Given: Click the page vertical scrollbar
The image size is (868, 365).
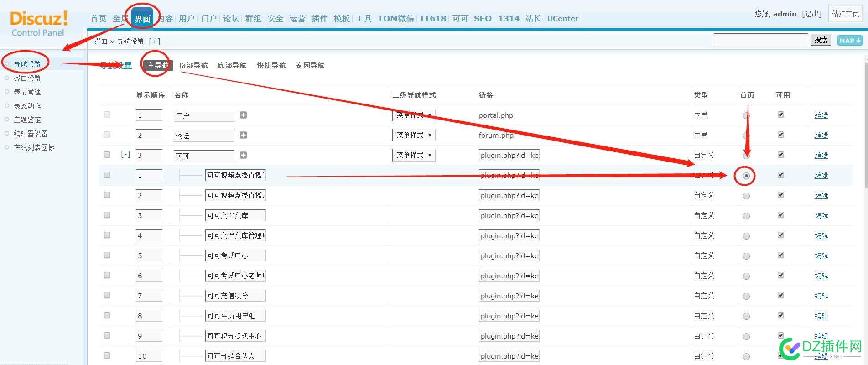Looking at the screenshot, I should tap(865, 125).
